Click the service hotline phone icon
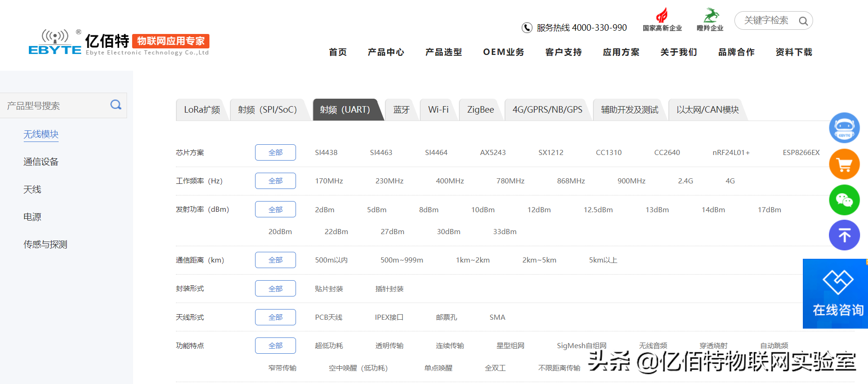Viewport: 868px width, 384px height. [527, 28]
